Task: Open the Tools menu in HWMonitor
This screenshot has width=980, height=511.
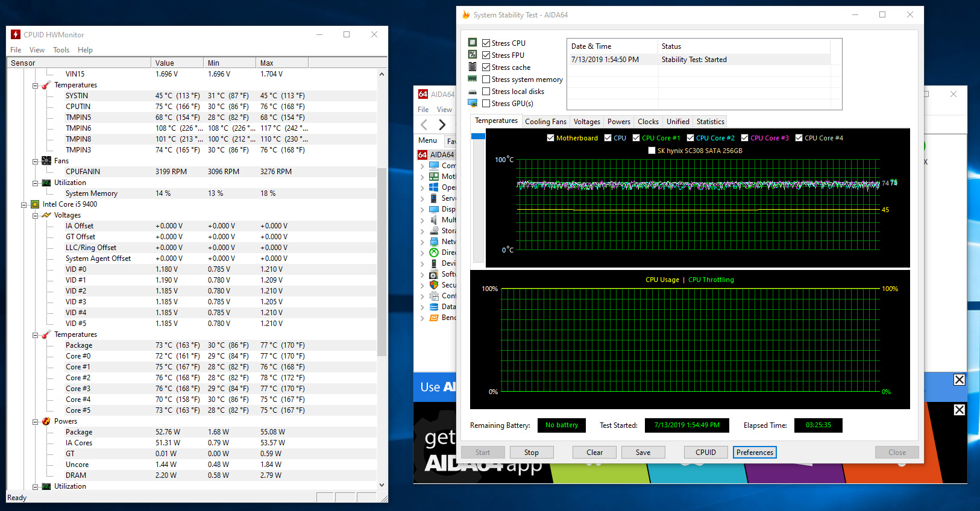Action: (61, 50)
